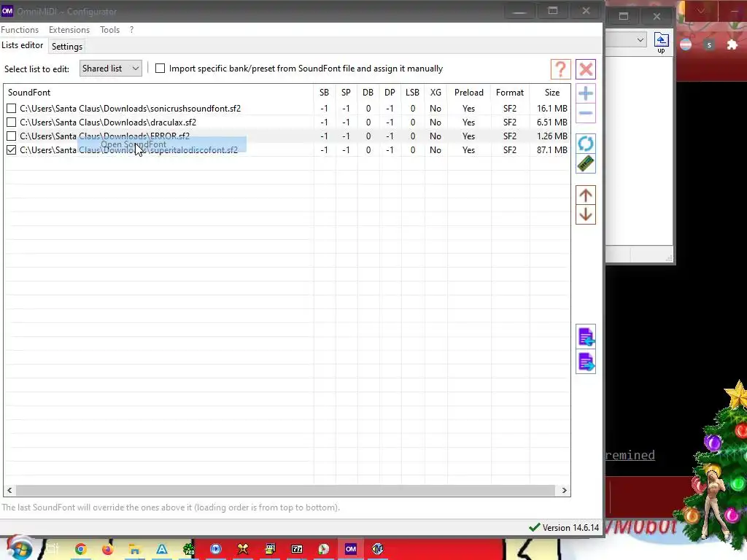Screen dimensions: 747x560
Task: Click the export list document icon
Action: 586,362
